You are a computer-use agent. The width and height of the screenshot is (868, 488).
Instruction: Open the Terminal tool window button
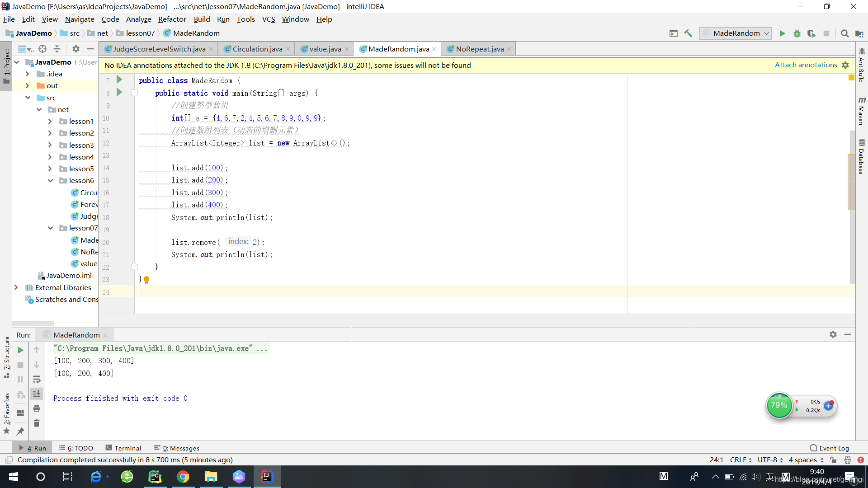123,448
